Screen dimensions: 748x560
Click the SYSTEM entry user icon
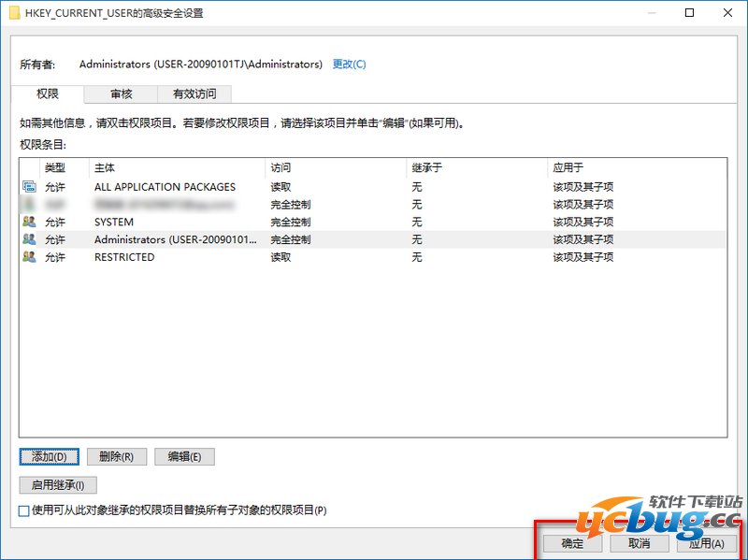pos(29,223)
